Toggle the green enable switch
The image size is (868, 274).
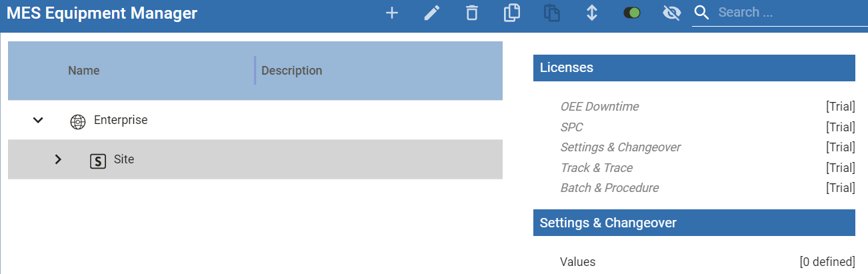pyautogui.click(x=631, y=13)
